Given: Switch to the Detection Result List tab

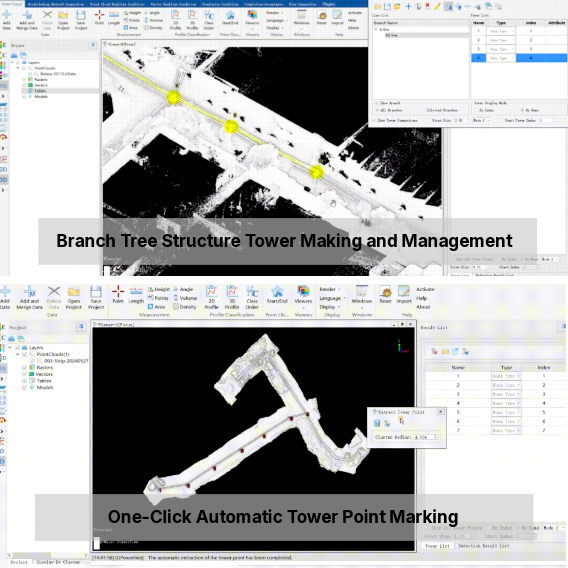Looking at the screenshot, I should point(484,546).
